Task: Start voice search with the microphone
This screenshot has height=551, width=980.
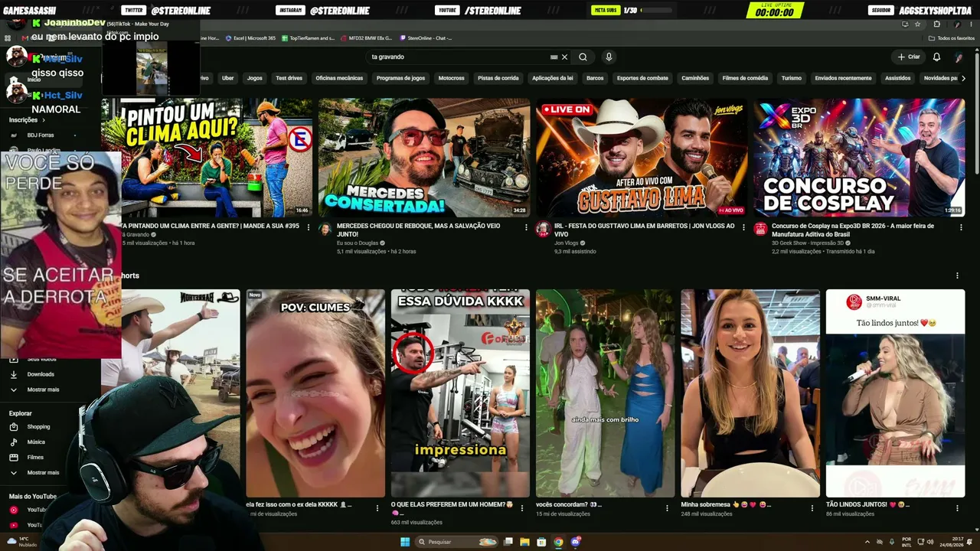Action: (x=609, y=57)
